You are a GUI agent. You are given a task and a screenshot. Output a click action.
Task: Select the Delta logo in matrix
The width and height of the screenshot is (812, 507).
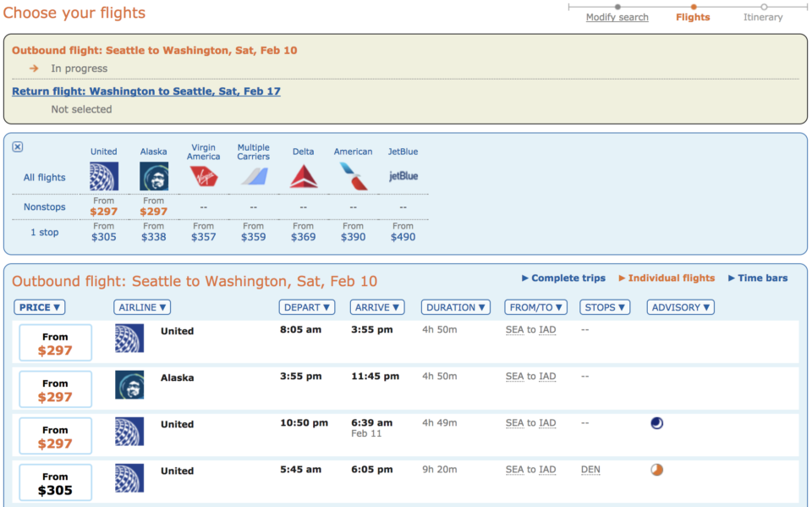(304, 176)
